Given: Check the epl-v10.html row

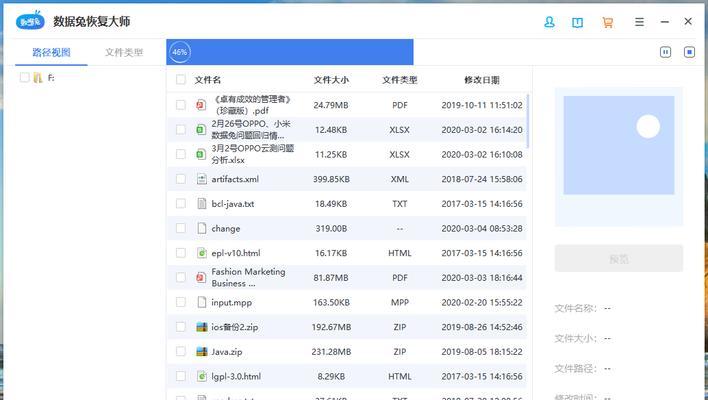Looking at the screenshot, I should click(181, 253).
